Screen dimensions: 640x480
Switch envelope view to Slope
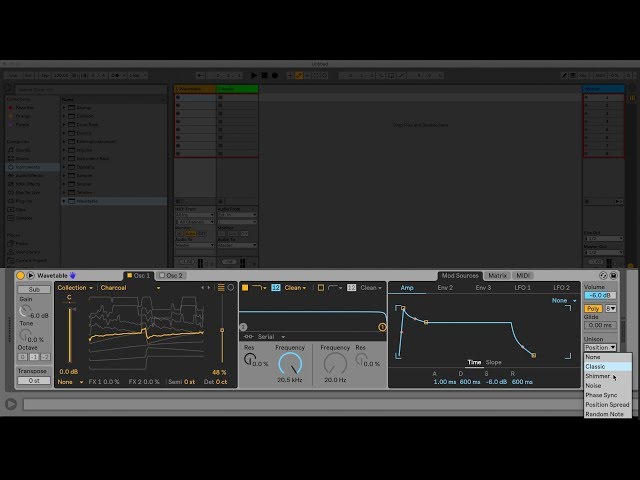pos(493,362)
